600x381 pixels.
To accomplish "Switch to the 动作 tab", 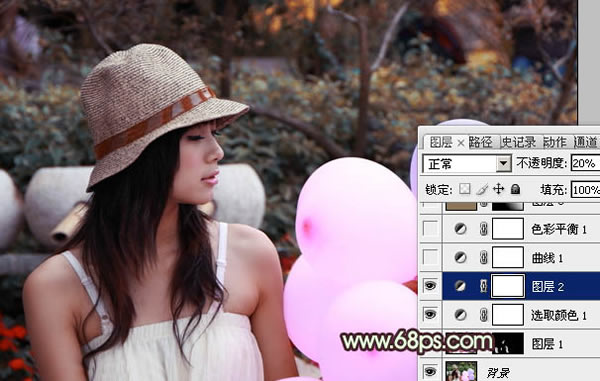I will [555, 142].
